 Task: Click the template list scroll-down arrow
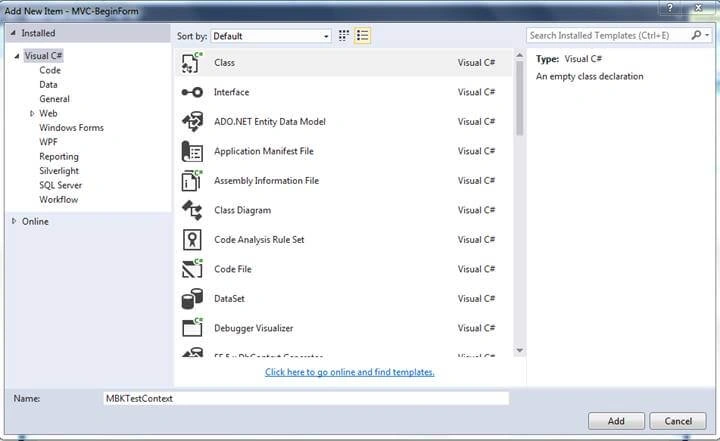(519, 351)
